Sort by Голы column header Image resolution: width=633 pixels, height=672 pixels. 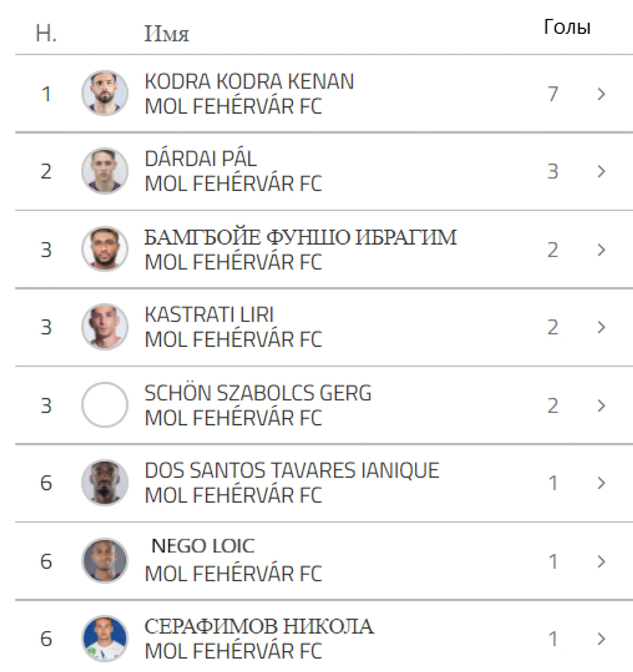click(x=567, y=27)
